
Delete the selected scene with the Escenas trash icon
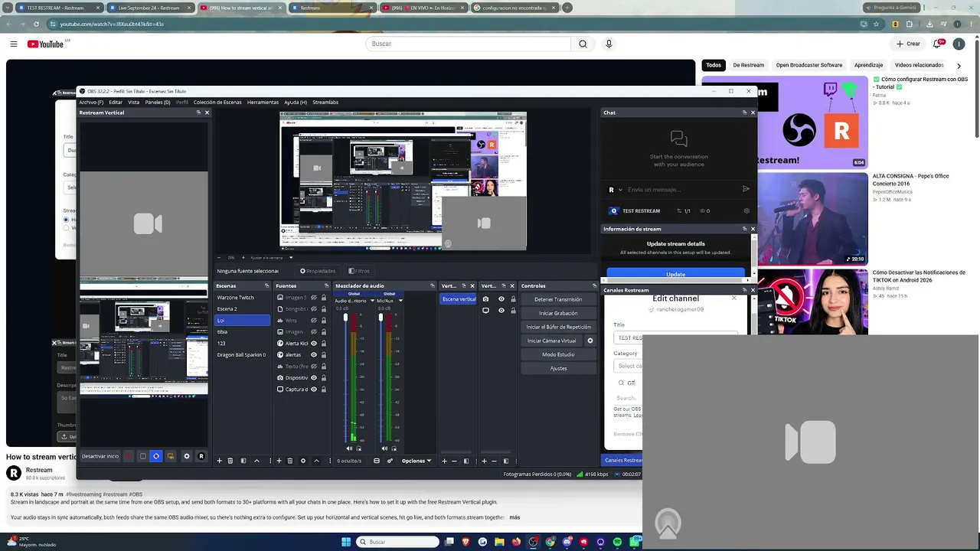point(230,461)
